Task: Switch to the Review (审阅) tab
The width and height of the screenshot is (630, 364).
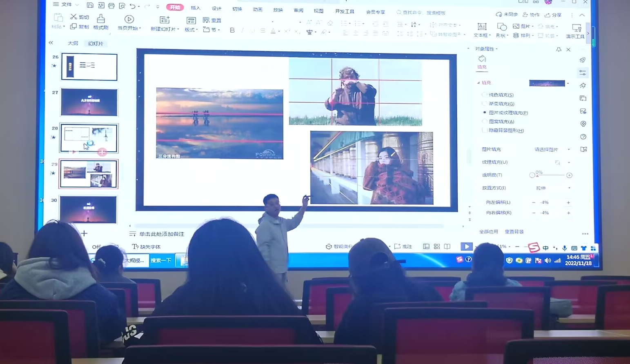Action: click(298, 10)
